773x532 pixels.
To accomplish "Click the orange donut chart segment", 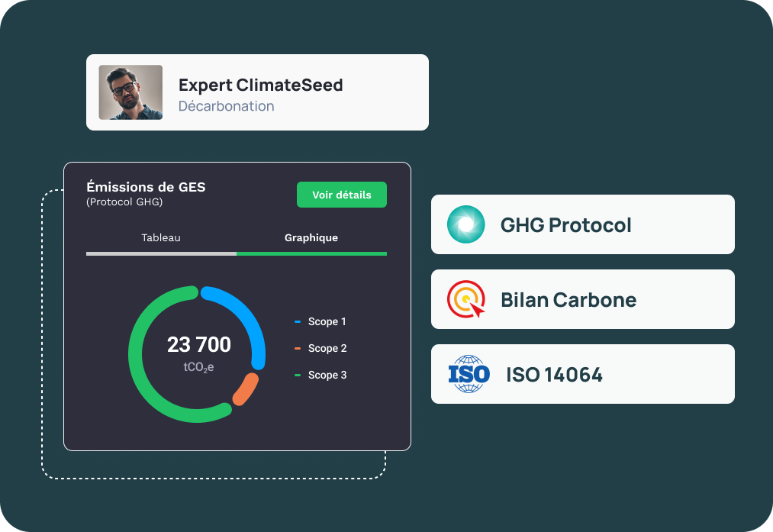I will click(246, 389).
